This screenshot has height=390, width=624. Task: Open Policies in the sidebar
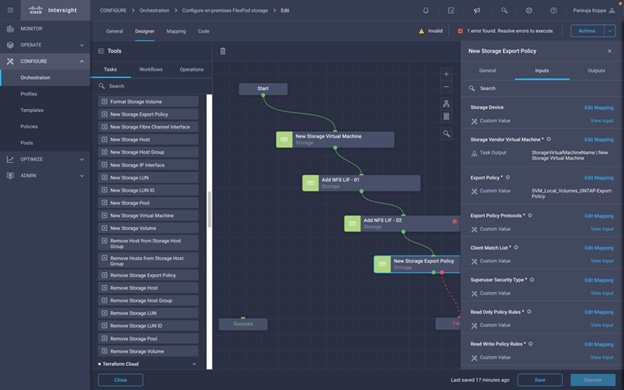point(29,127)
